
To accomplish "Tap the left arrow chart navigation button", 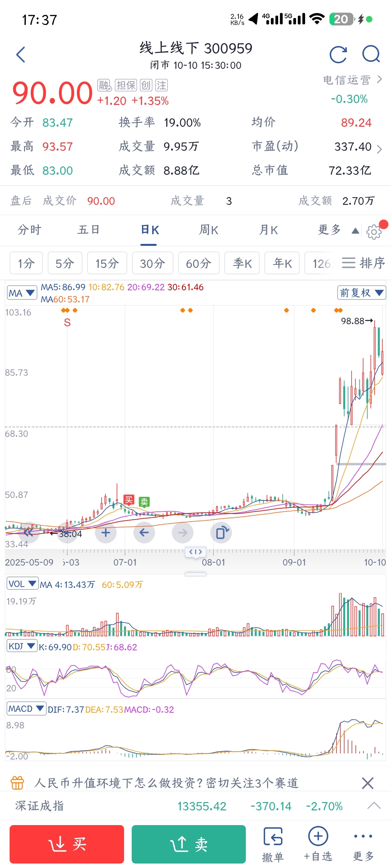I will tap(144, 533).
